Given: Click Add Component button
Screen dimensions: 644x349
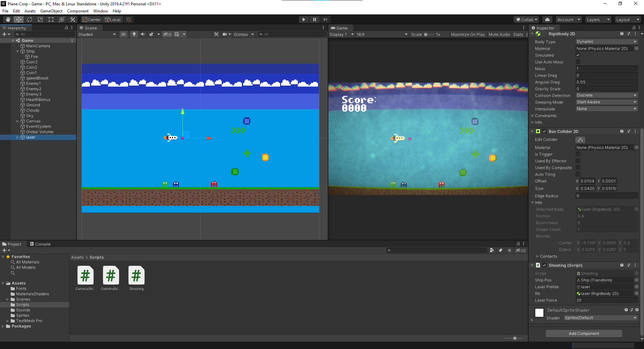Looking at the screenshot, I should click(x=584, y=333).
